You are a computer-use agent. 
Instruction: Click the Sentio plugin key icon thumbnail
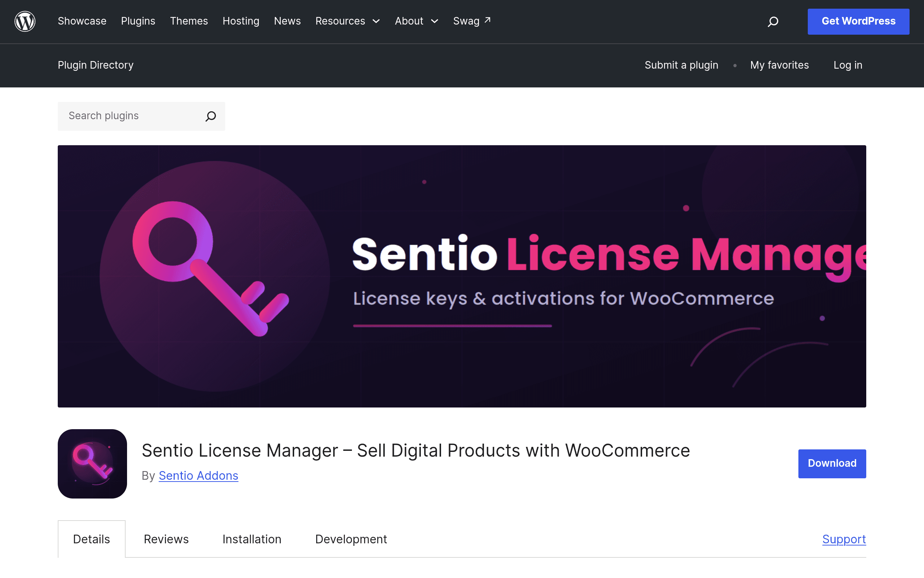(92, 463)
